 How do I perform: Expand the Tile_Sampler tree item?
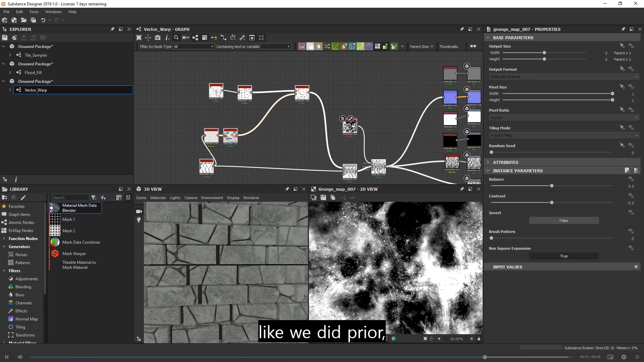tap(10, 55)
